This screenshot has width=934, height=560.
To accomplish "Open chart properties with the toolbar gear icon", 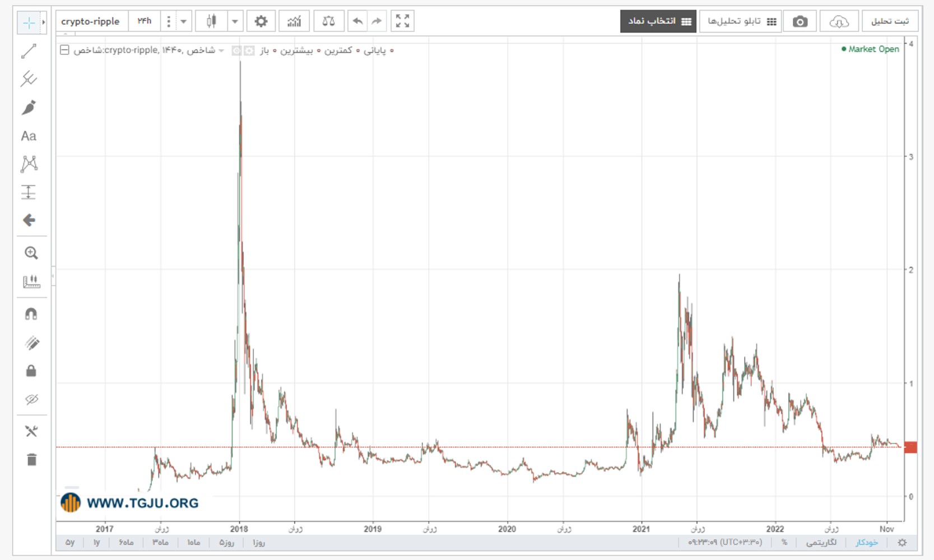I will click(x=261, y=21).
